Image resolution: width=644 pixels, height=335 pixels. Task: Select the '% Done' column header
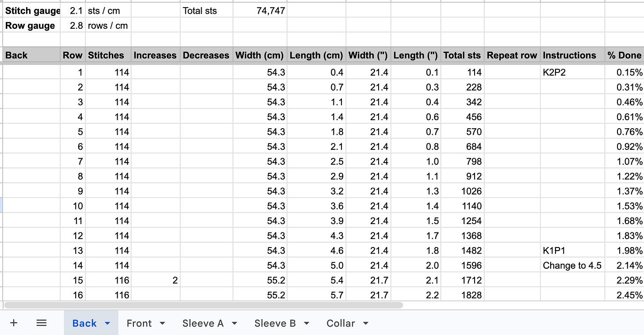[x=625, y=55]
